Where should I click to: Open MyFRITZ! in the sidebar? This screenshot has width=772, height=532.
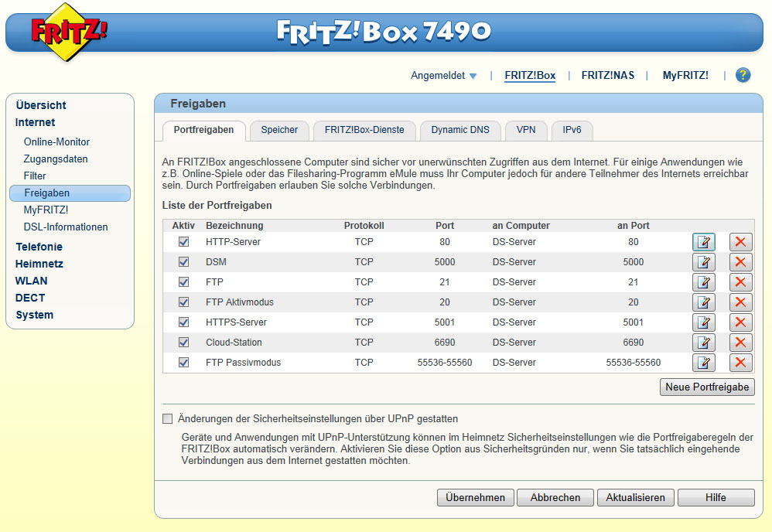pyautogui.click(x=46, y=210)
